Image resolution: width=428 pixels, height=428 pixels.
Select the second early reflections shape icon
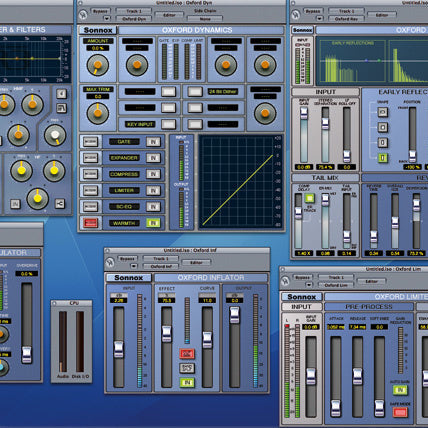pyautogui.click(x=383, y=127)
